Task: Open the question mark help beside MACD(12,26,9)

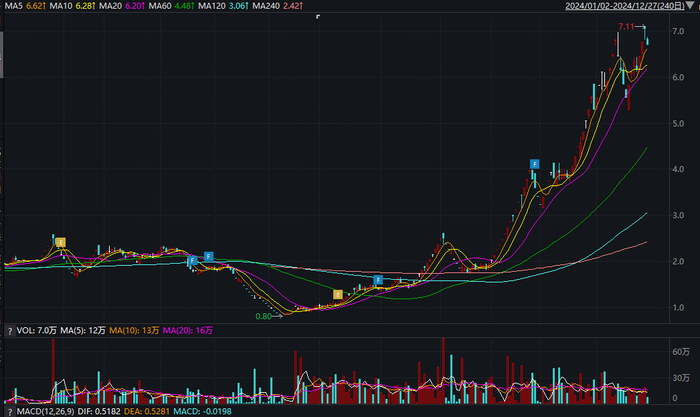Action: pos(9,412)
